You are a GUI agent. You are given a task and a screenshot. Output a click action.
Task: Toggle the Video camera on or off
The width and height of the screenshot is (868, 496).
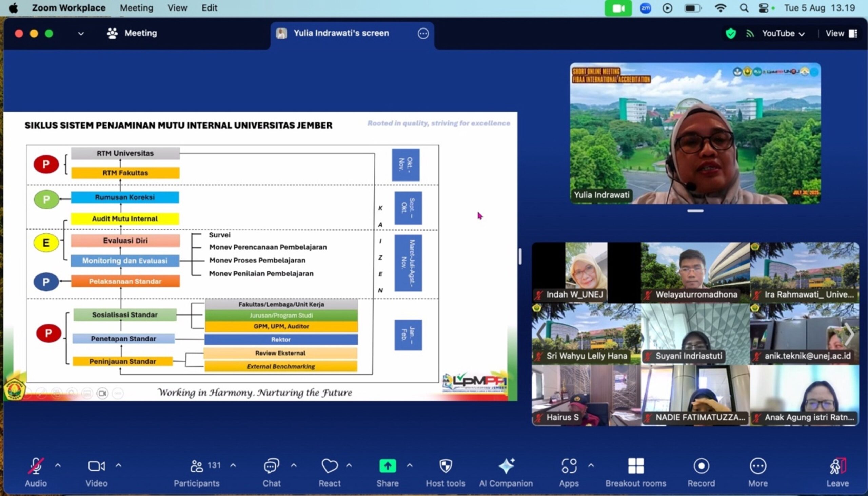96,466
